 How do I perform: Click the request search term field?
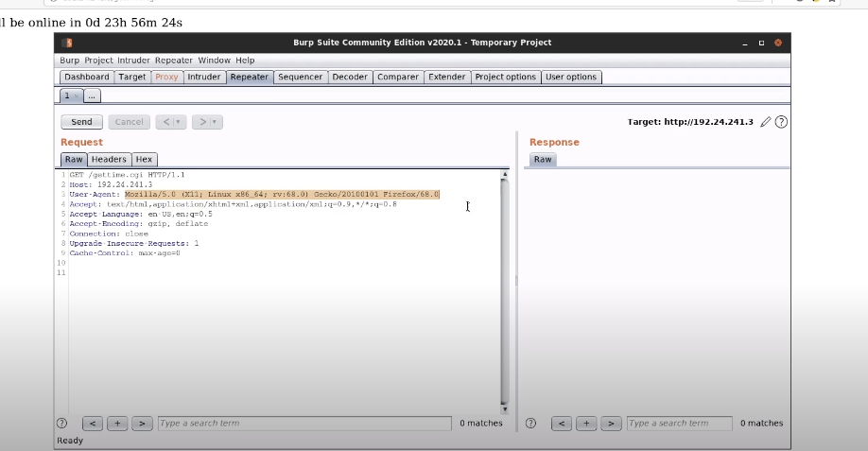(x=304, y=424)
